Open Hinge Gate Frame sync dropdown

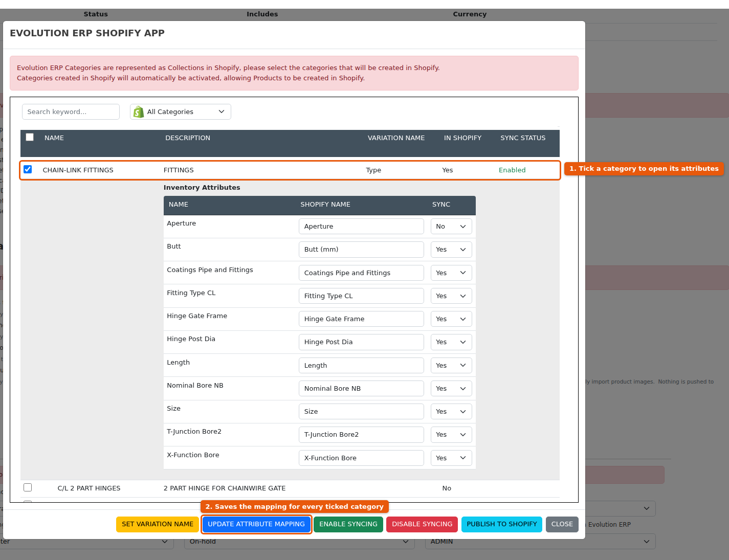(451, 319)
